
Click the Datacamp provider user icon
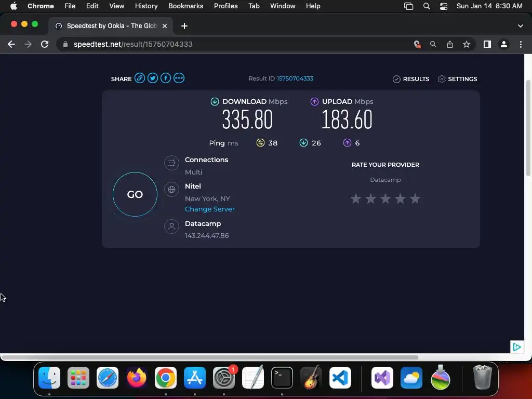click(x=171, y=227)
